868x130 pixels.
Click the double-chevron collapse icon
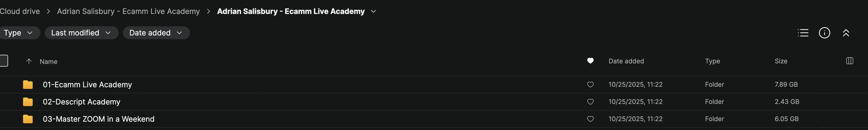click(846, 33)
